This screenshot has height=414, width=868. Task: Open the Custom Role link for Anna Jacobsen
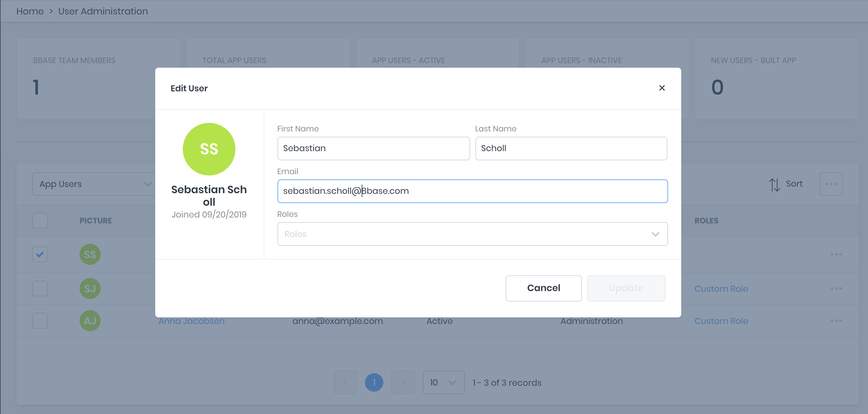pos(721,321)
